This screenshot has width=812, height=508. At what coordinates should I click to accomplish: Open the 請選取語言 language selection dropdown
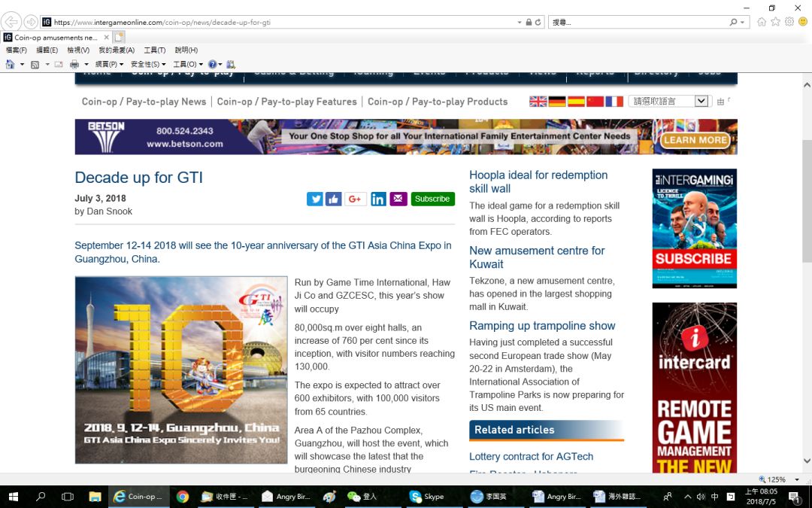[668, 102]
